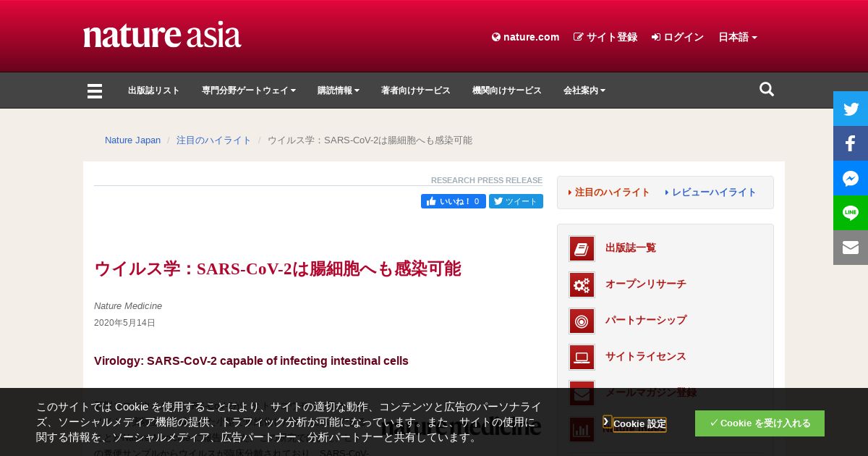Image resolution: width=868 pixels, height=456 pixels.
Task: Click ログイン login link
Action: click(x=678, y=37)
